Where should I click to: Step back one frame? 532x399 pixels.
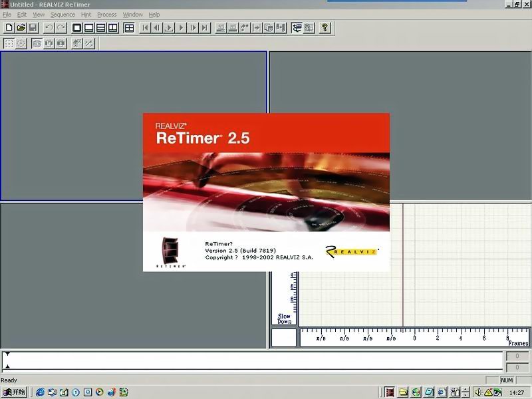(157, 27)
